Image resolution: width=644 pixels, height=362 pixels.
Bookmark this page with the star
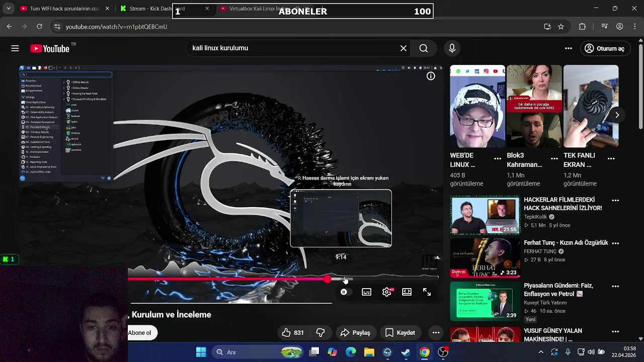561,27
